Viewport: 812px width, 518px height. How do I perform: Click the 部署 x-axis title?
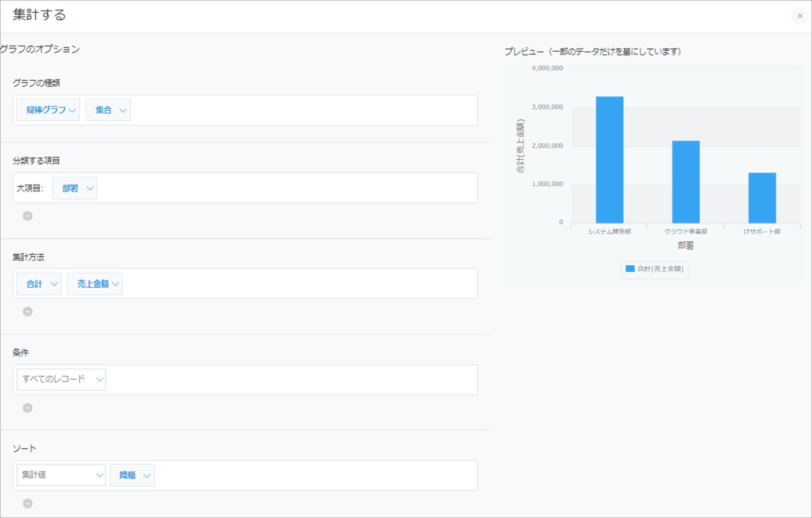686,245
